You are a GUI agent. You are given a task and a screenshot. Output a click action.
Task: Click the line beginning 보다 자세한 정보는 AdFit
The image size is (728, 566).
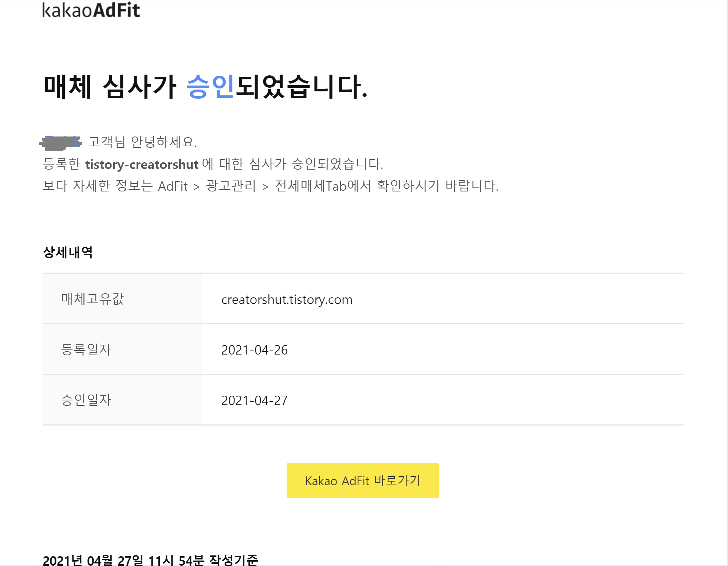(271, 186)
